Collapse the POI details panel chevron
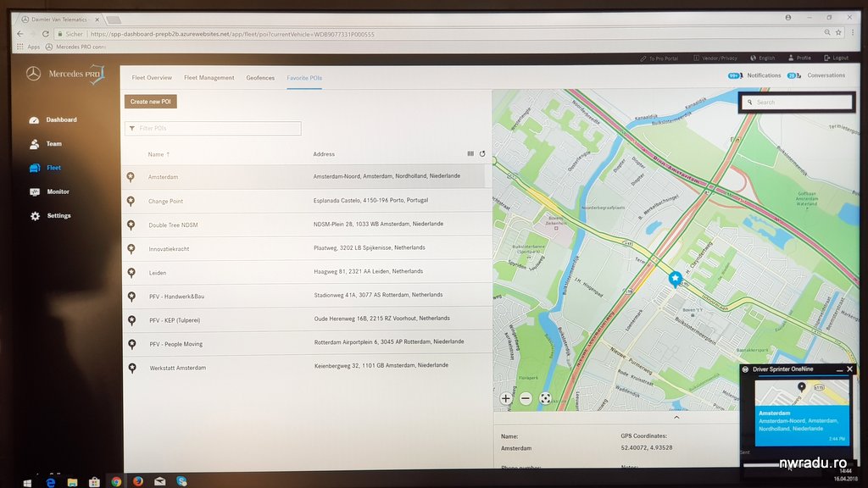 click(x=676, y=418)
